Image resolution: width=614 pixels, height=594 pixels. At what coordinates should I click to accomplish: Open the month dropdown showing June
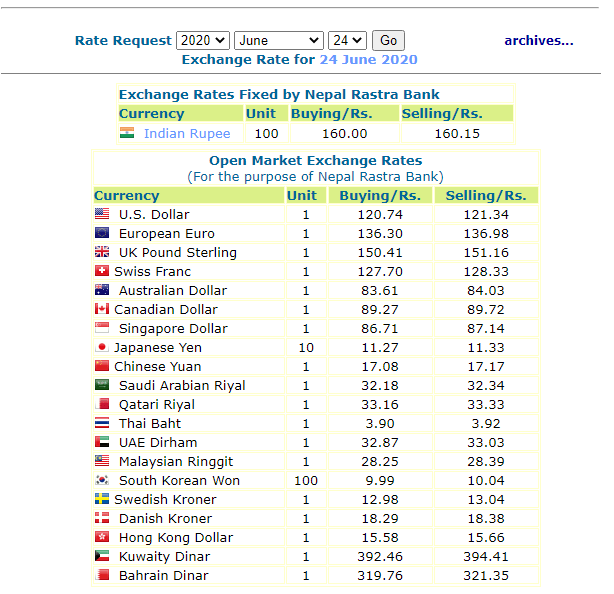278,41
